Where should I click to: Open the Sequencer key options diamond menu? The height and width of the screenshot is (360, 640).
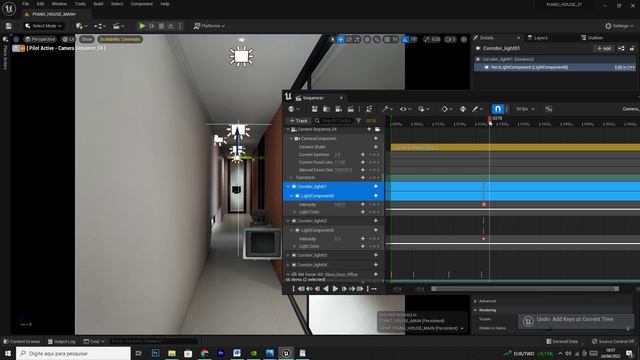coord(446,109)
